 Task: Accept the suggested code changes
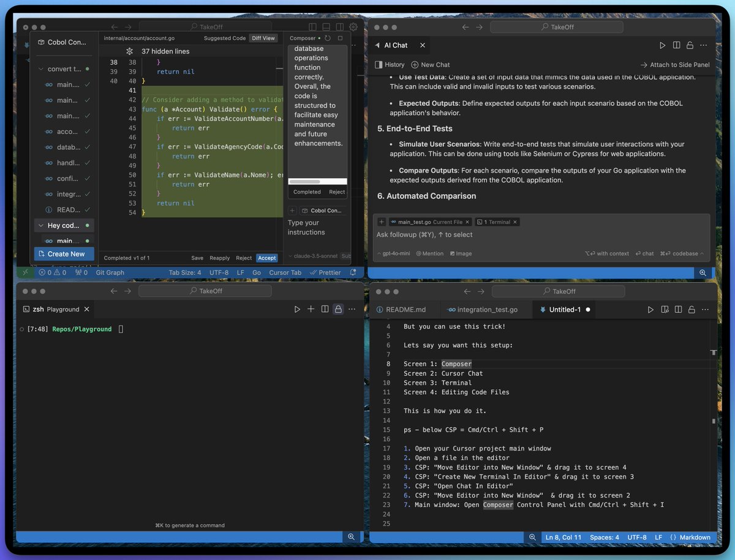tap(267, 258)
